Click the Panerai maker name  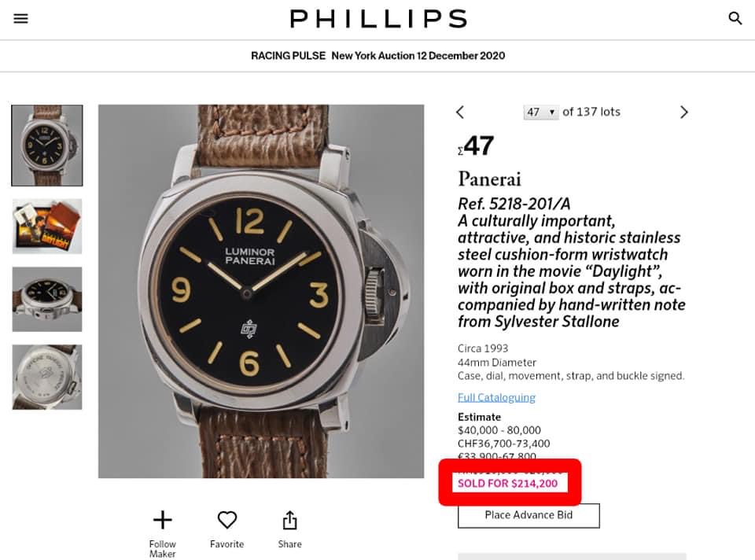tap(489, 179)
